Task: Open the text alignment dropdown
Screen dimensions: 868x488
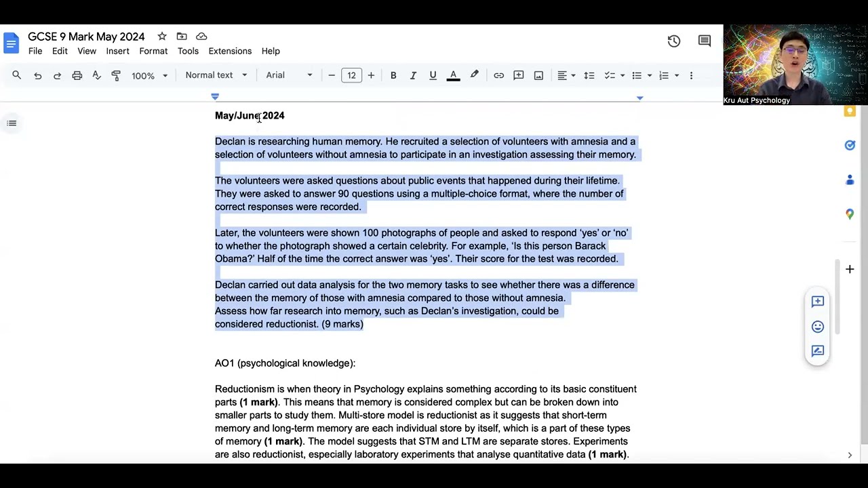Action: 566,75
